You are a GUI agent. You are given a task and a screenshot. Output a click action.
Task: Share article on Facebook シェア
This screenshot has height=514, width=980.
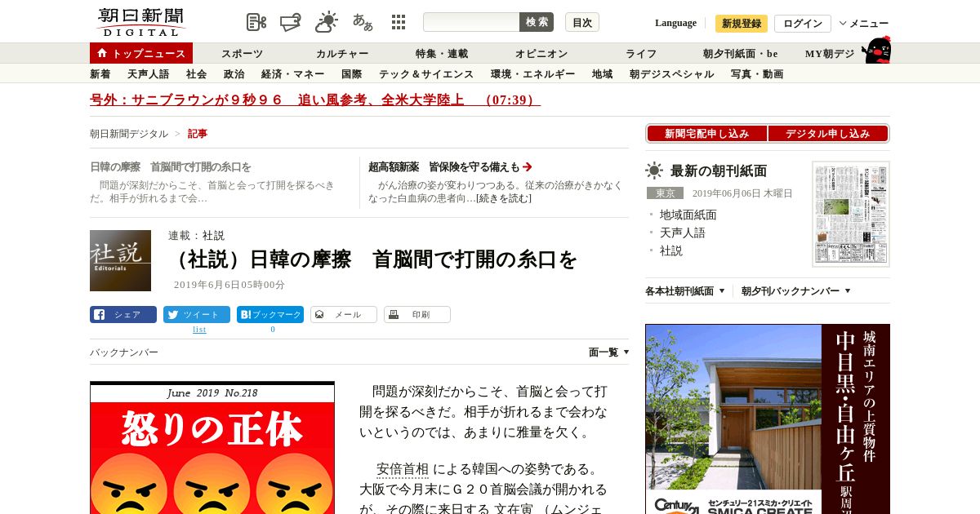(x=123, y=315)
